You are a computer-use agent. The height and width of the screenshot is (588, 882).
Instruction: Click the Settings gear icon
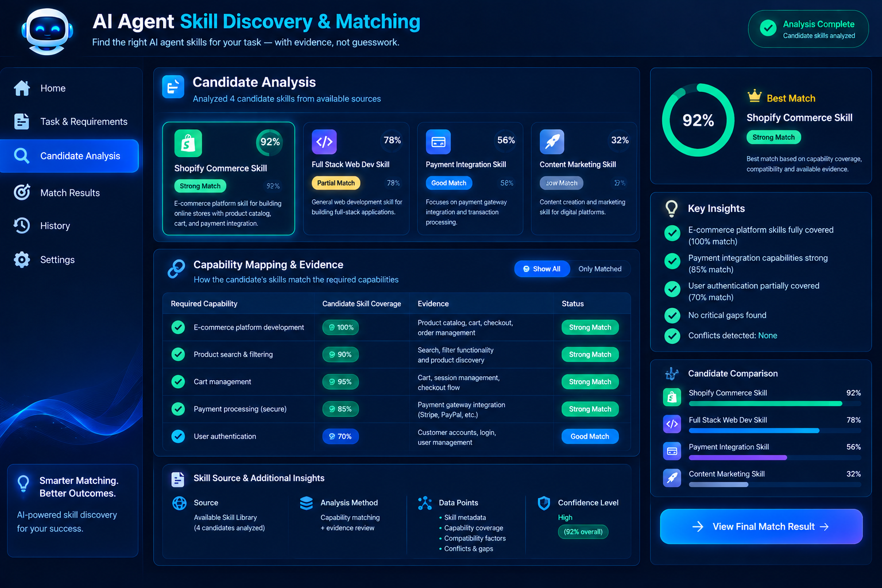coord(22,260)
